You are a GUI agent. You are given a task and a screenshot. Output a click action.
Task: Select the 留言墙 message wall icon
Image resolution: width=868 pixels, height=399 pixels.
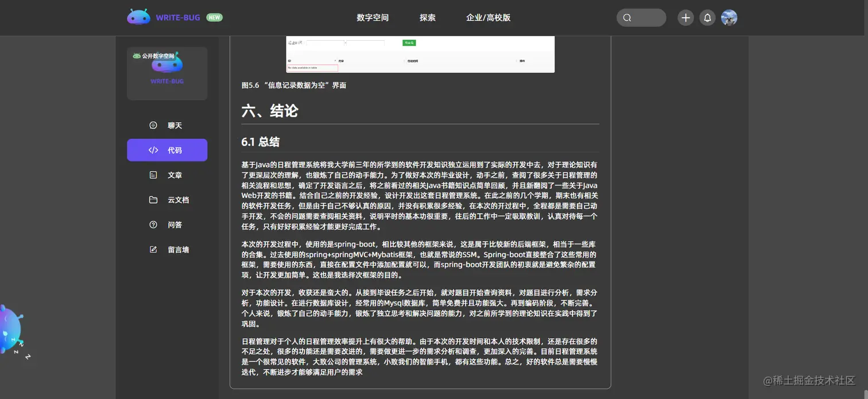[x=152, y=249]
